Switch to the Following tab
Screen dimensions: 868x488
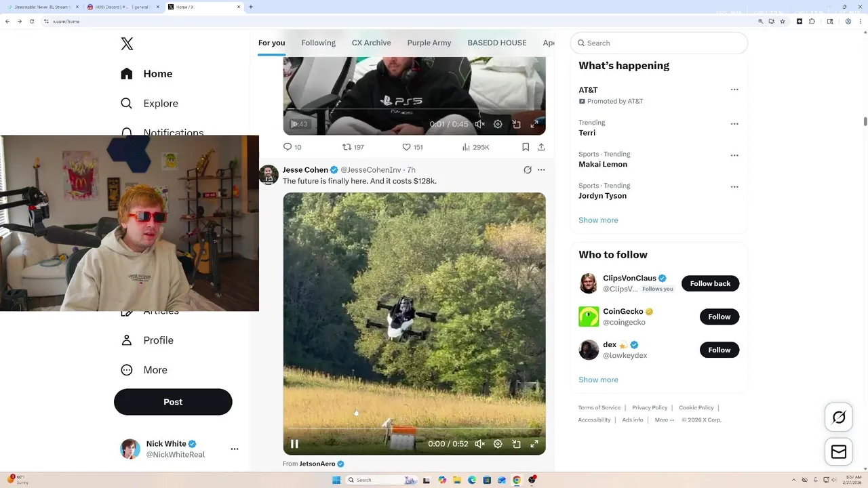319,43
